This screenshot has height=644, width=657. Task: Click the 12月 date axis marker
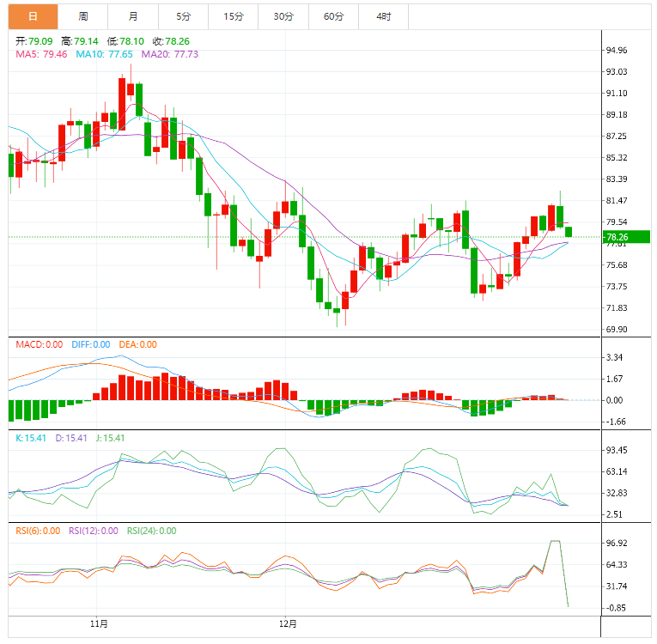288,624
